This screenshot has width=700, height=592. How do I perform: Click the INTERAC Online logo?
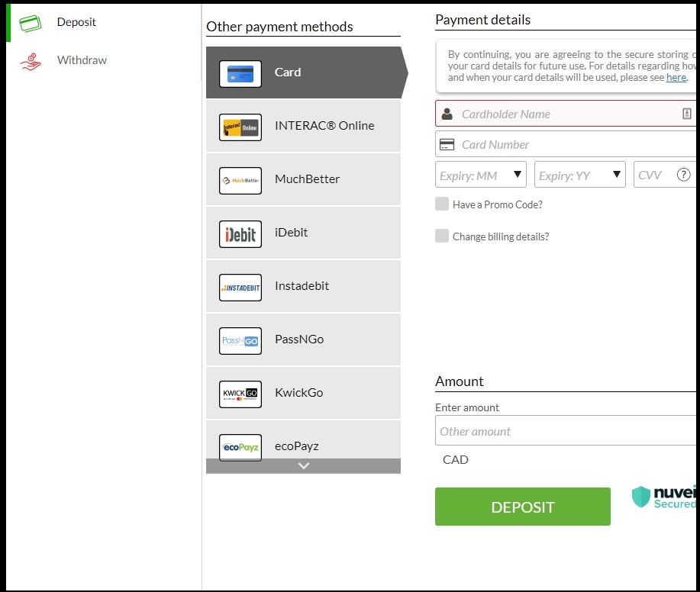(x=240, y=127)
